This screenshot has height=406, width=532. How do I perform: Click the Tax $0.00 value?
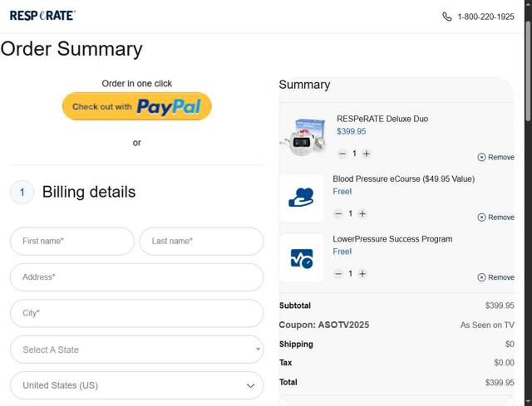pyautogui.click(x=505, y=363)
